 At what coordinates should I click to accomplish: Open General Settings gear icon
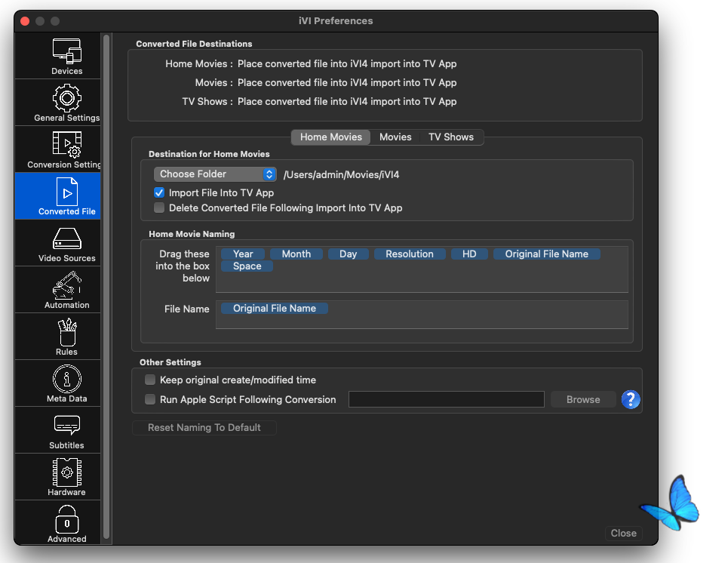pyautogui.click(x=67, y=102)
